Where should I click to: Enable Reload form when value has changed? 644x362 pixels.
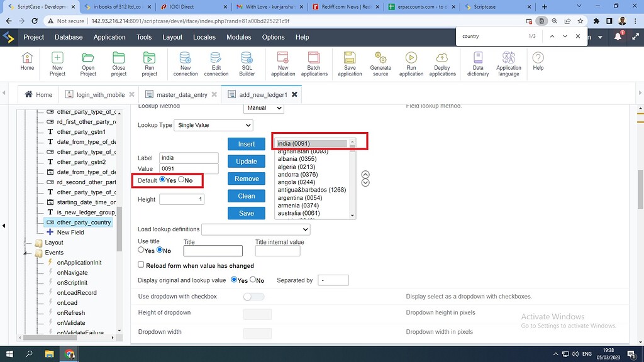(141, 265)
